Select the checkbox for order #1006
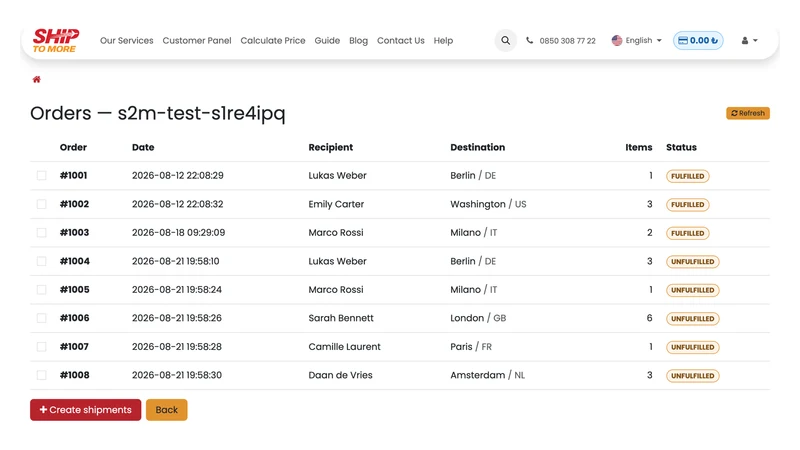Image resolution: width=800 pixels, height=450 pixels. (41, 318)
